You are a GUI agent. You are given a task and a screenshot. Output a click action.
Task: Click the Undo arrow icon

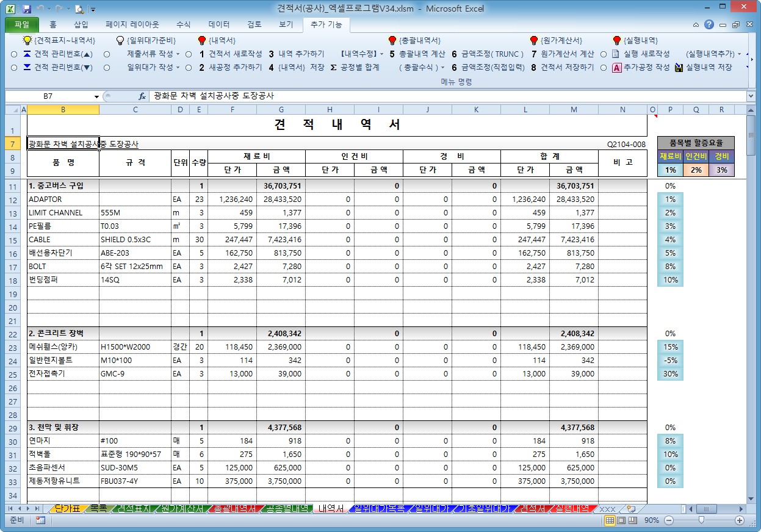41,9
